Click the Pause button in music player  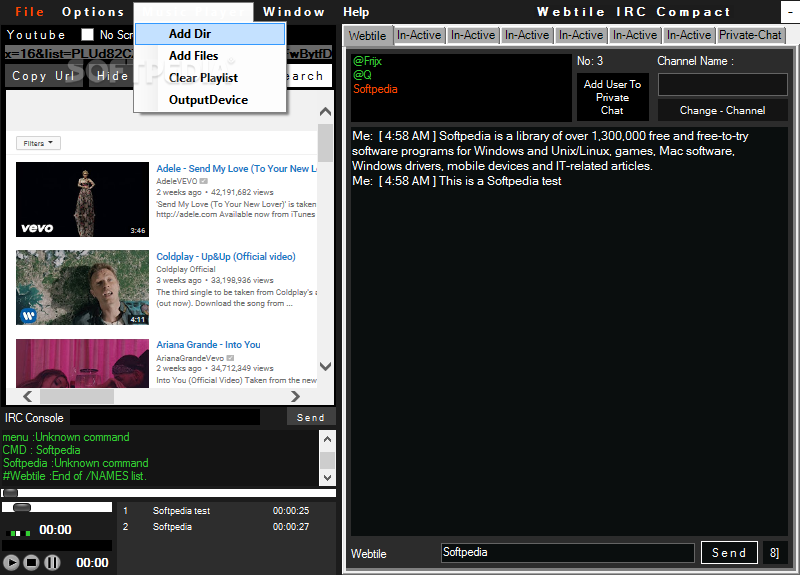click(52, 562)
